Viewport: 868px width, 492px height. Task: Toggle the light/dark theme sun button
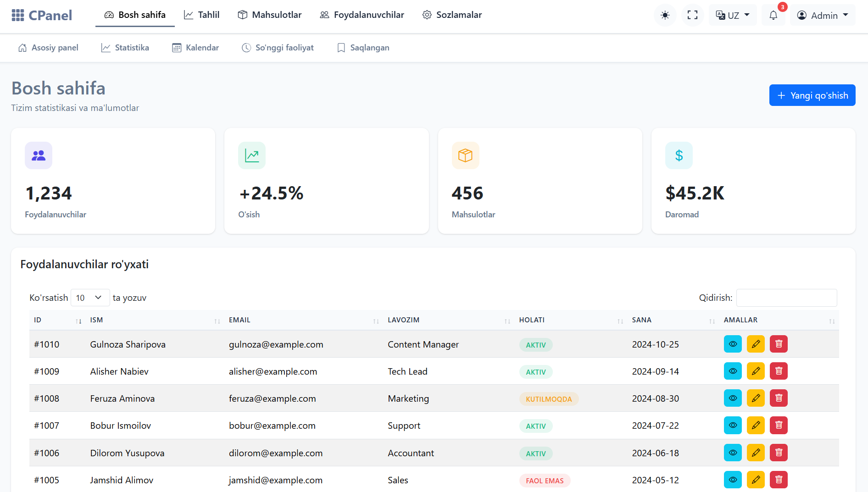(x=665, y=16)
